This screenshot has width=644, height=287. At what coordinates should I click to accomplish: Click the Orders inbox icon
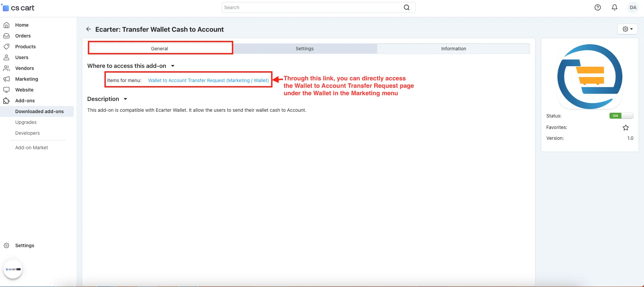[x=6, y=36]
